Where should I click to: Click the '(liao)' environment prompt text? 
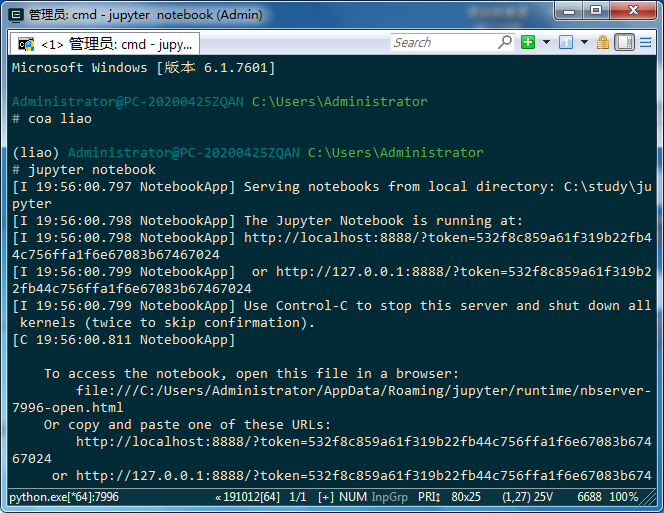coord(36,153)
